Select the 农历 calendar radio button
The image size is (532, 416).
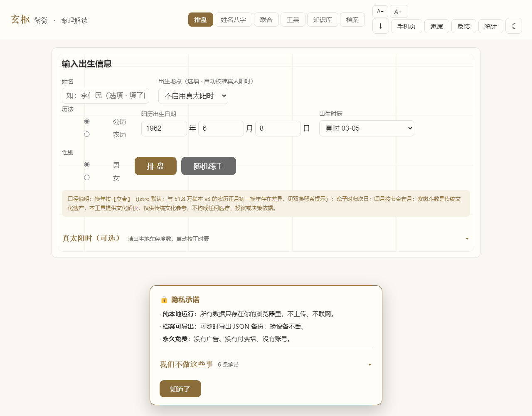(x=87, y=134)
